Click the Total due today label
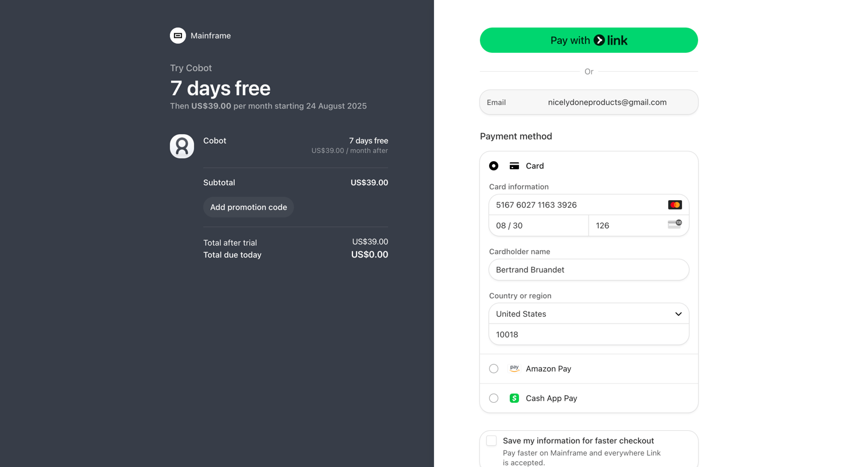 click(232, 255)
